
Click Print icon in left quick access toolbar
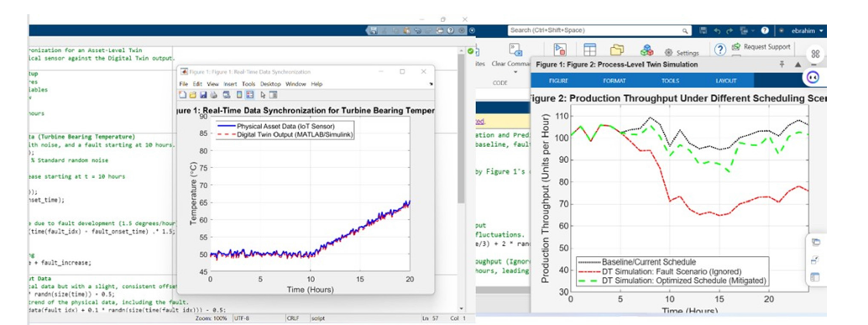click(x=440, y=30)
